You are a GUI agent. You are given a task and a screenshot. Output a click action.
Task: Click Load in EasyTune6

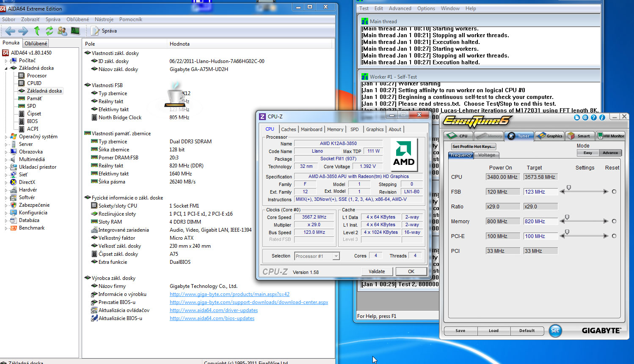[494, 331]
